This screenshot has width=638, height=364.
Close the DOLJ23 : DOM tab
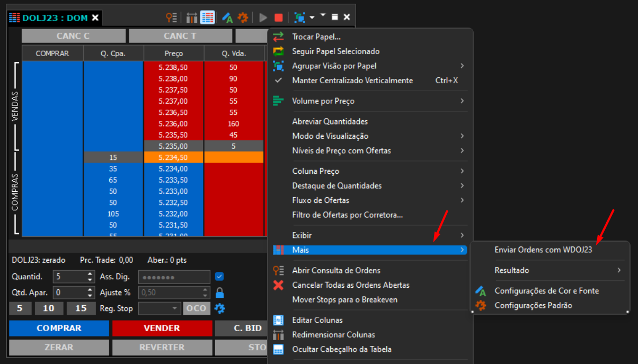[95, 18]
